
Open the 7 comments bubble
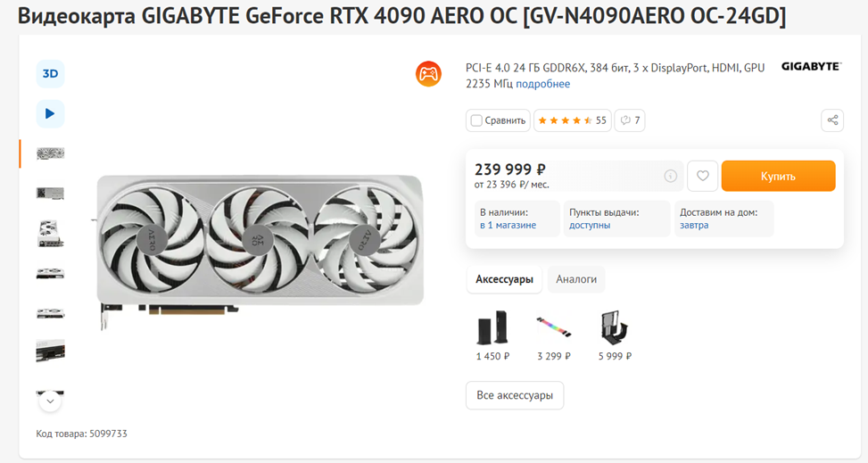pyautogui.click(x=630, y=120)
